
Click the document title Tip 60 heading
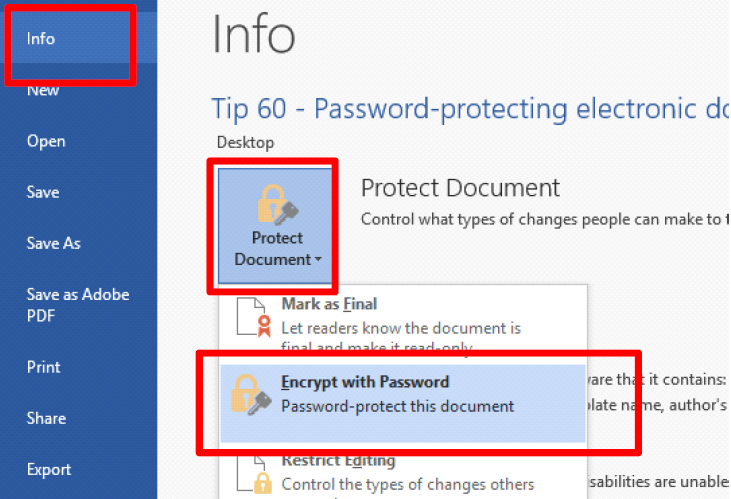pos(470,109)
